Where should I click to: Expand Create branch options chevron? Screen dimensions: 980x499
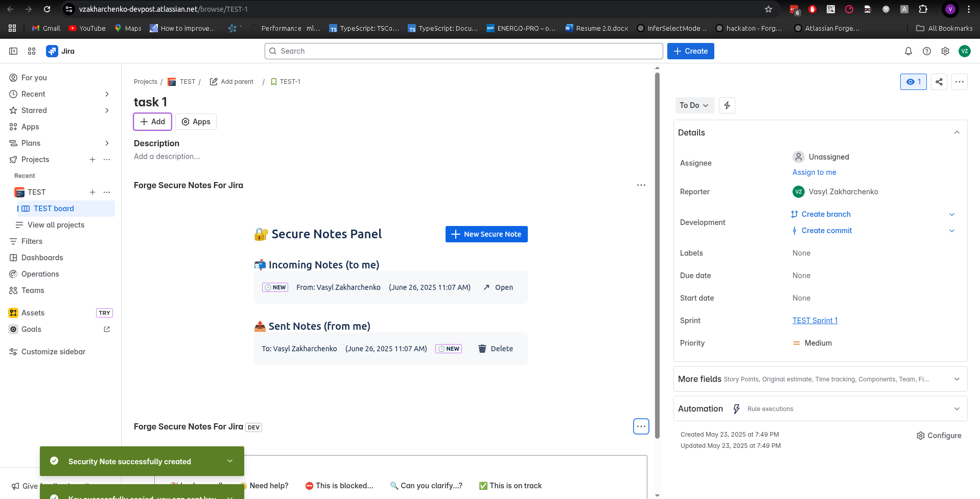click(x=952, y=214)
